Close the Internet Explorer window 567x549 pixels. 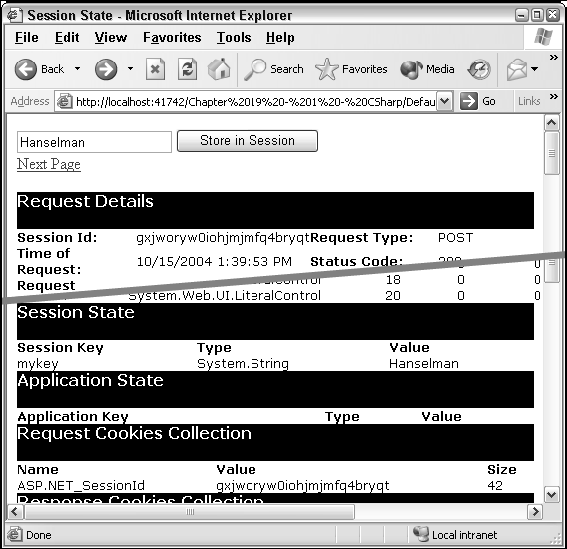[x=553, y=15]
